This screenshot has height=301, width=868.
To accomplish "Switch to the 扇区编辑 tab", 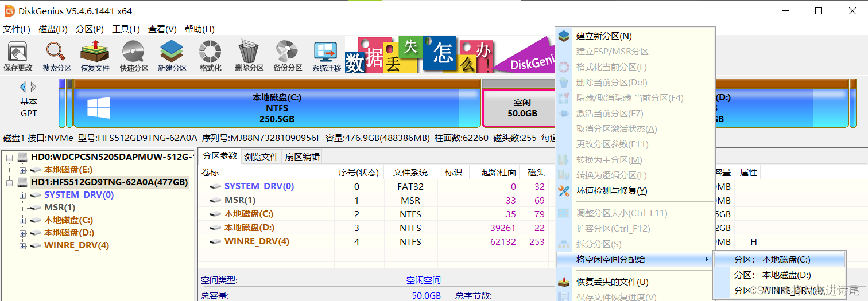I will 303,157.
